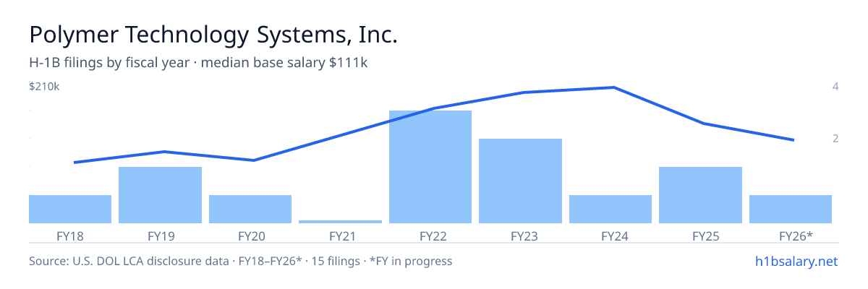Image resolution: width=868 pixels, height=289 pixels.
Task: Click the $210k salary axis label
Action: (x=44, y=87)
